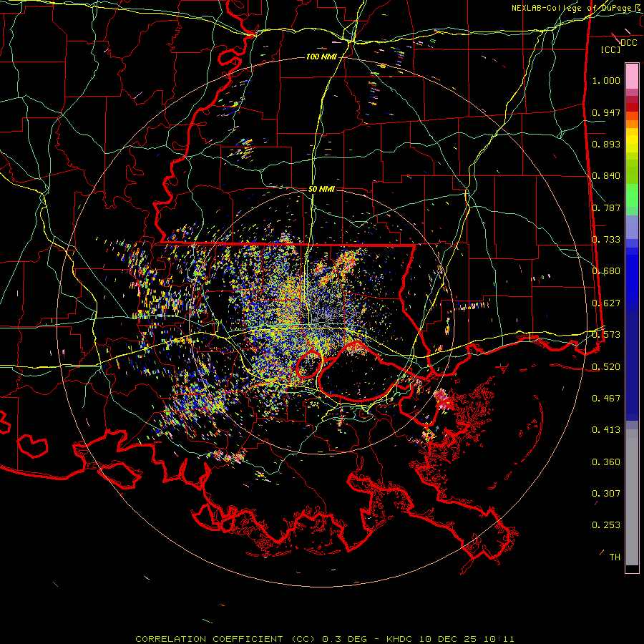Select the 0.733 scale value
Viewport: 644px width, 644px height.
point(606,240)
